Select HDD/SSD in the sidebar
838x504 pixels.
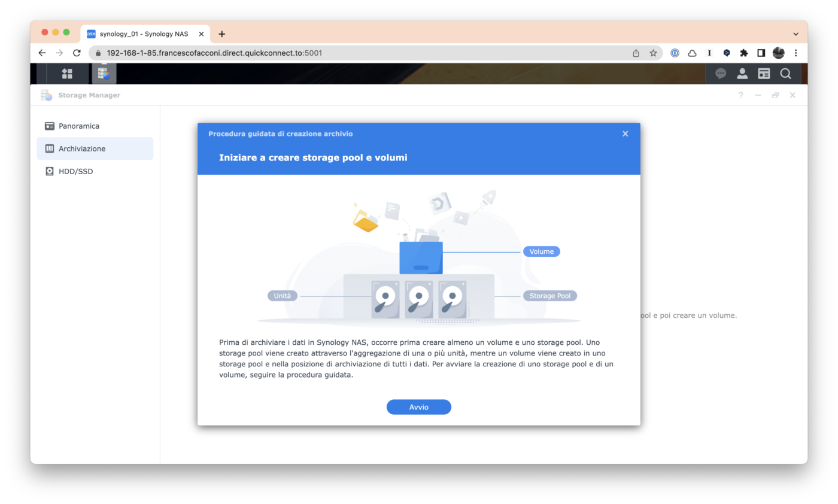point(95,171)
